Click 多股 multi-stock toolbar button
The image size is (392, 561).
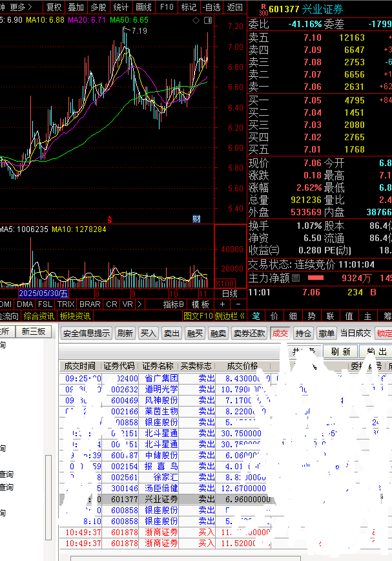pyautogui.click(x=98, y=7)
